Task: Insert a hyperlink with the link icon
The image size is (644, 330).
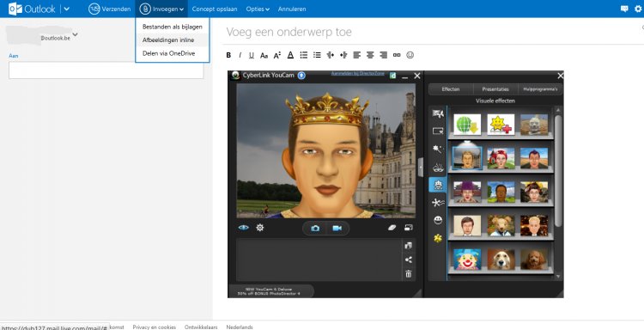Action: (x=397, y=55)
